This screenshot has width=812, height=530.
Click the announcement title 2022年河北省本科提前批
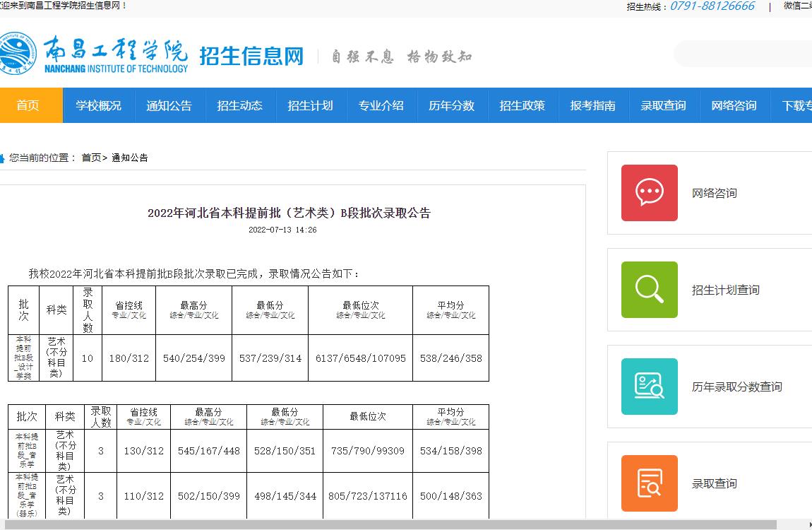[289, 213]
